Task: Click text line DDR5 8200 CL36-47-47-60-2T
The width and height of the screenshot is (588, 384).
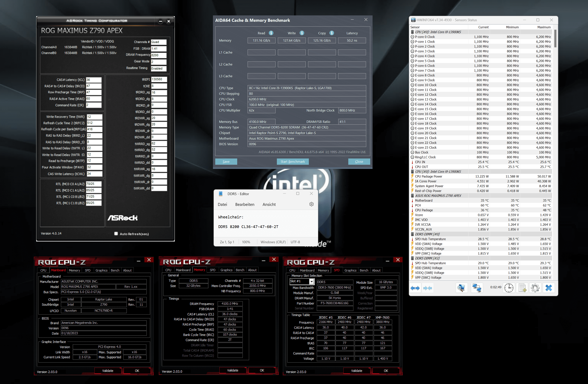Action: (248, 227)
